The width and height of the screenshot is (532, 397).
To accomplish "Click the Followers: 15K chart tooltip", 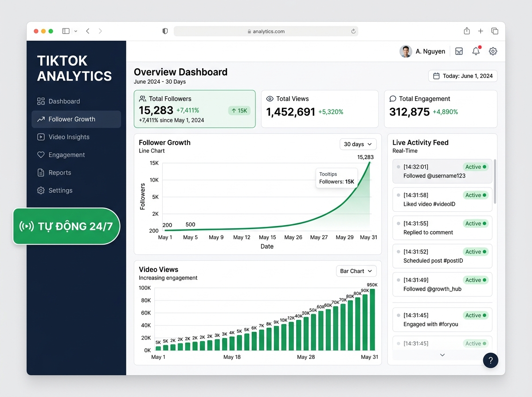I will tap(336, 178).
